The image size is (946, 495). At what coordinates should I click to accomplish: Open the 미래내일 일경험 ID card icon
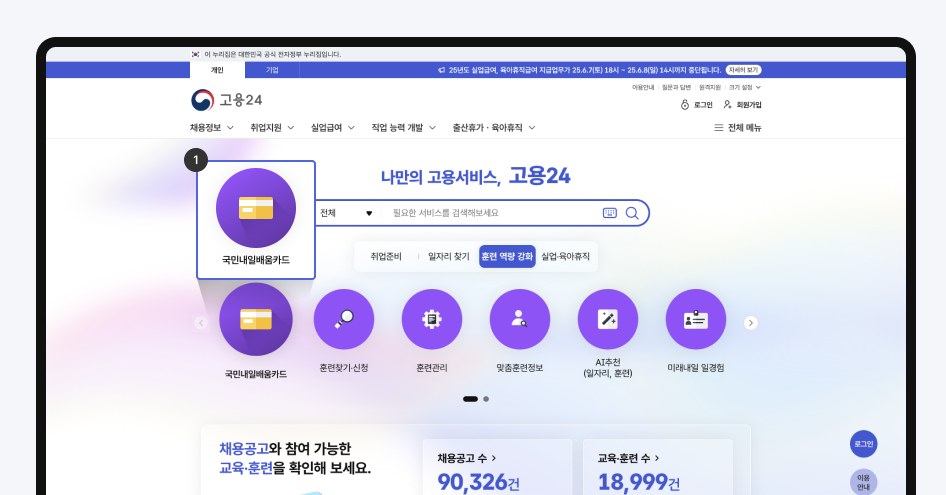[696, 319]
